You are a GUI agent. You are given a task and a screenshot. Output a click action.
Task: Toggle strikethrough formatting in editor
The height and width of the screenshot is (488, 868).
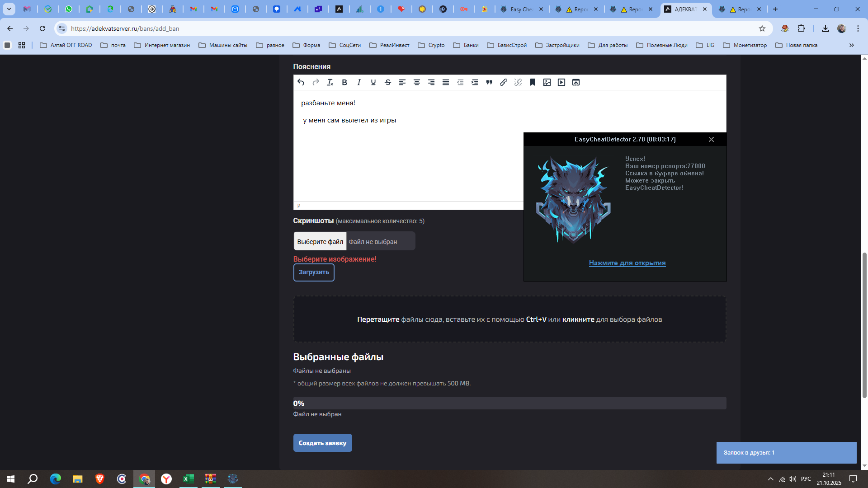pyautogui.click(x=388, y=82)
